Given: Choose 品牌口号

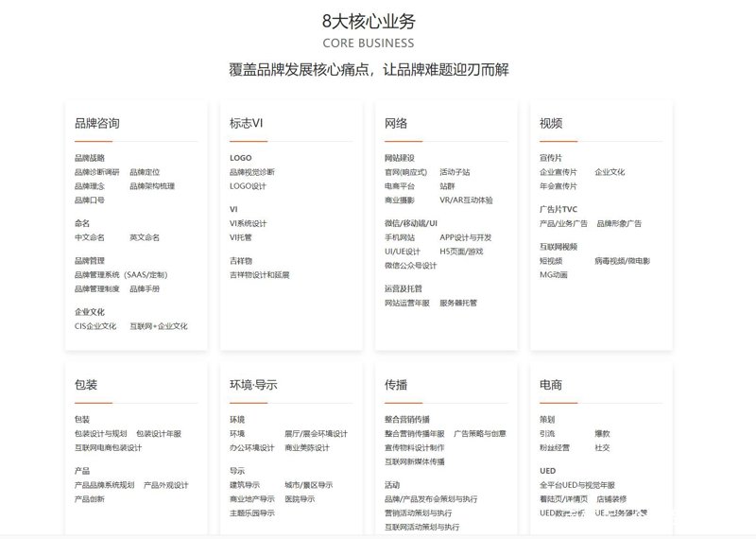Looking at the screenshot, I should click(x=89, y=200).
